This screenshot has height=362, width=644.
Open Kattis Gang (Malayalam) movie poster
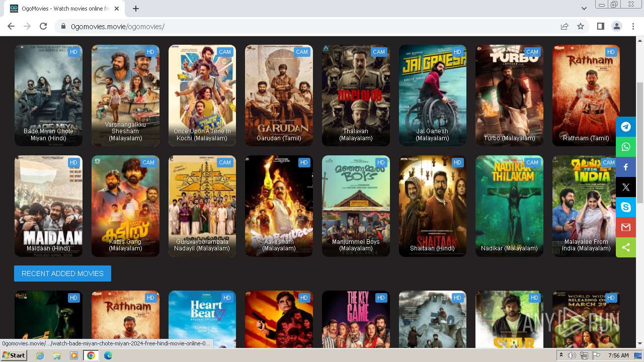(125, 206)
